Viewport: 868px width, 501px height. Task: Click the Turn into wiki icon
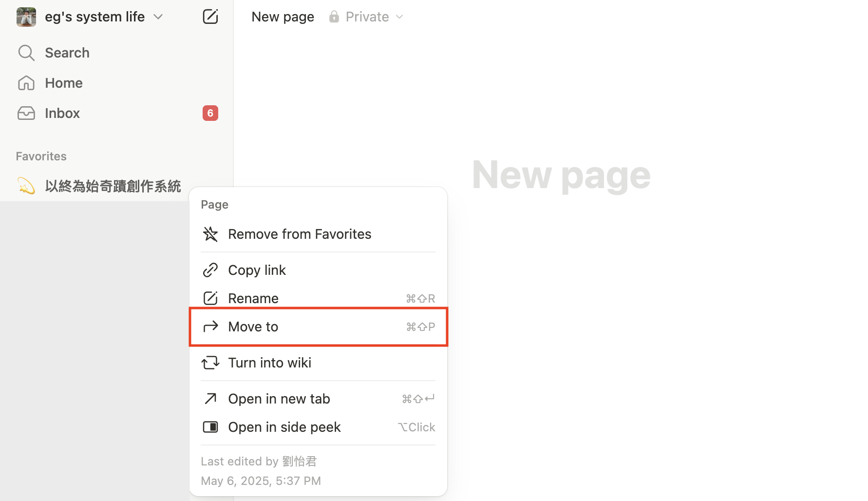tap(210, 363)
